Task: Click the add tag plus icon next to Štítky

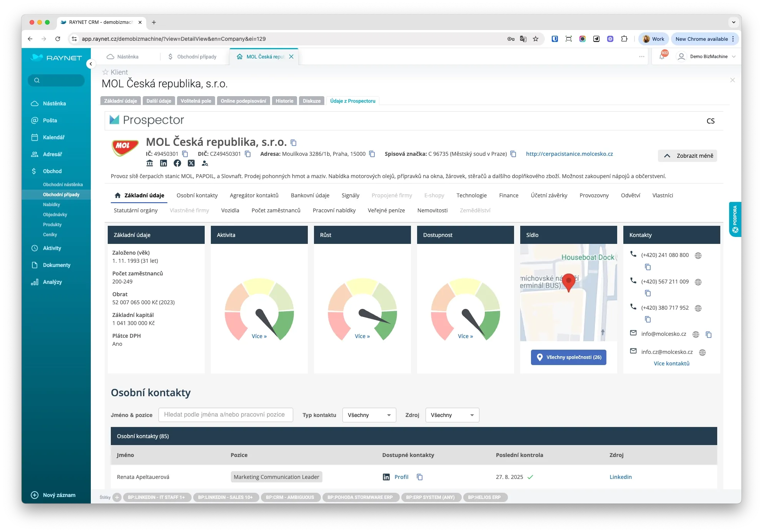Action: click(117, 497)
